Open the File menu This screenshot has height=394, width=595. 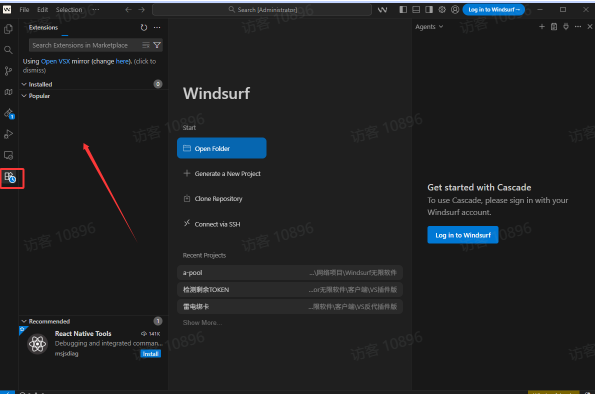coord(24,9)
